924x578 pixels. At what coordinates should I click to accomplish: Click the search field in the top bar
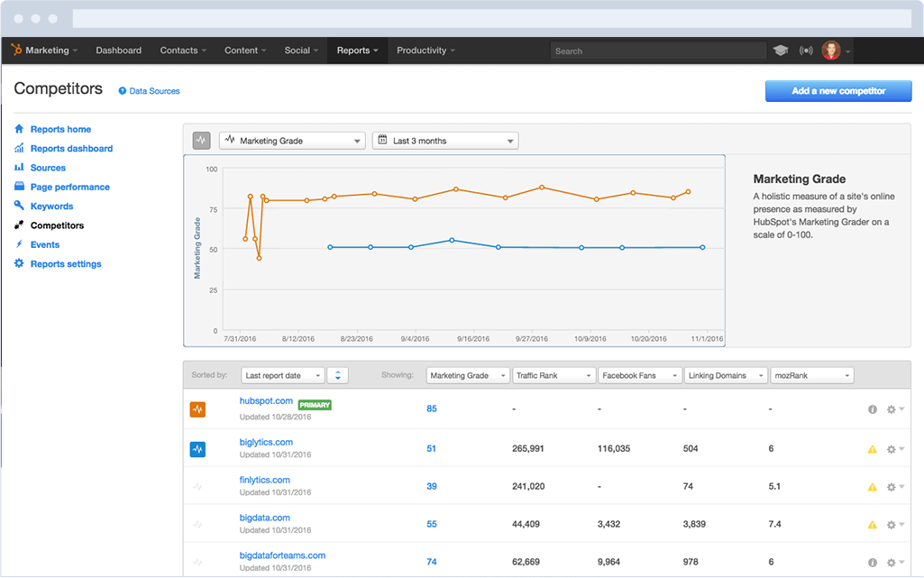(x=658, y=50)
